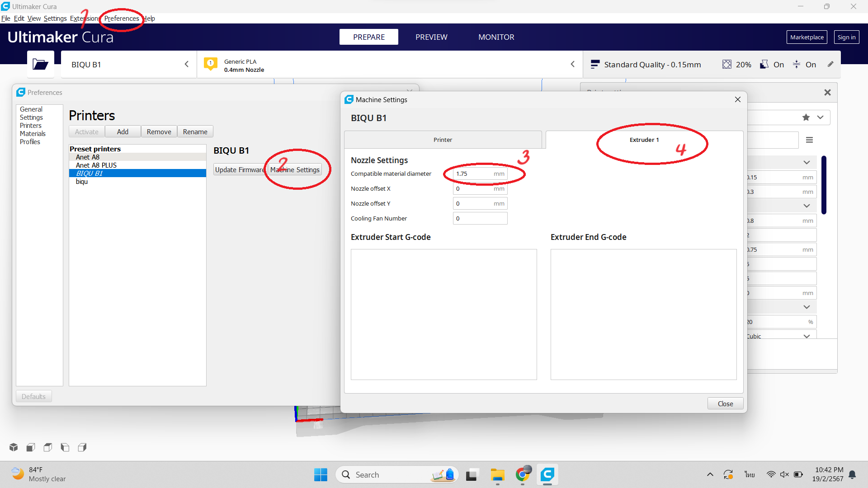Click the infill 20% icon
This screenshot has height=488, width=868.
click(726, 64)
